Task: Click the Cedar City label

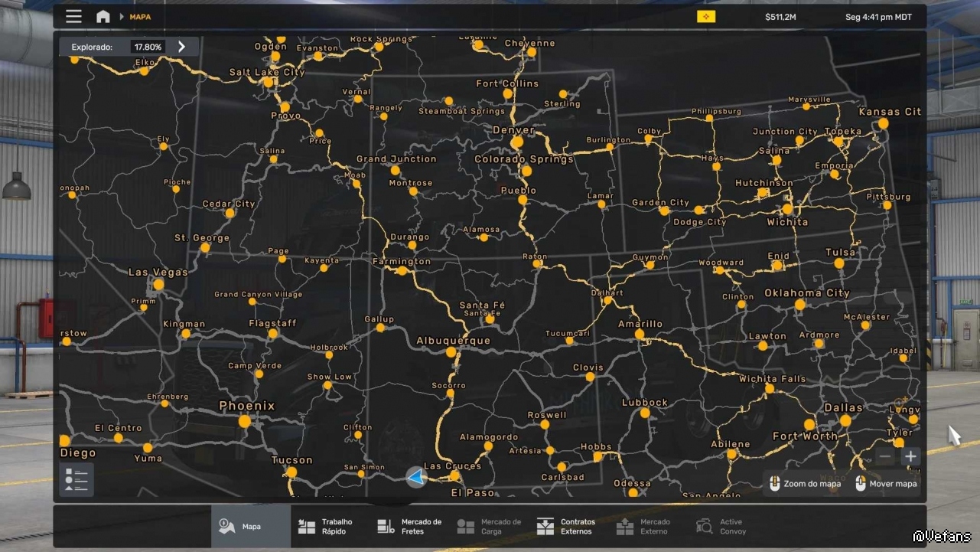Action: (x=229, y=204)
